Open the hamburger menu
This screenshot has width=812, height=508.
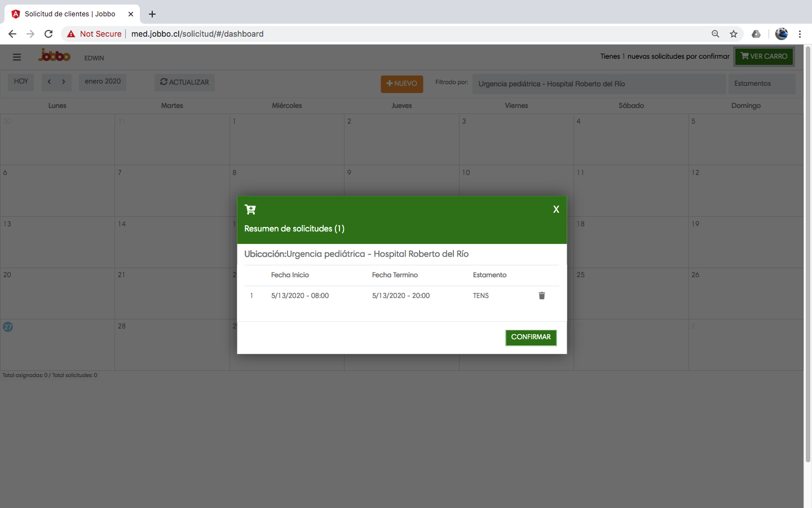tap(17, 57)
